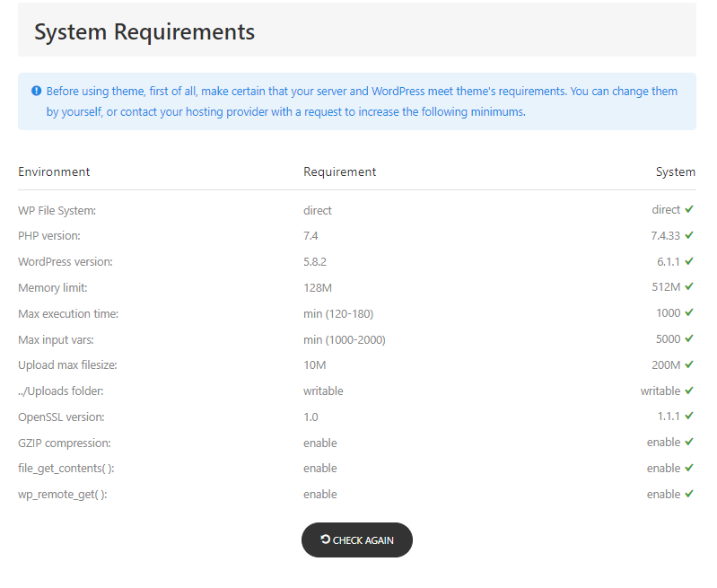Click the checkmark in the wp_remote_get row

[x=689, y=495]
